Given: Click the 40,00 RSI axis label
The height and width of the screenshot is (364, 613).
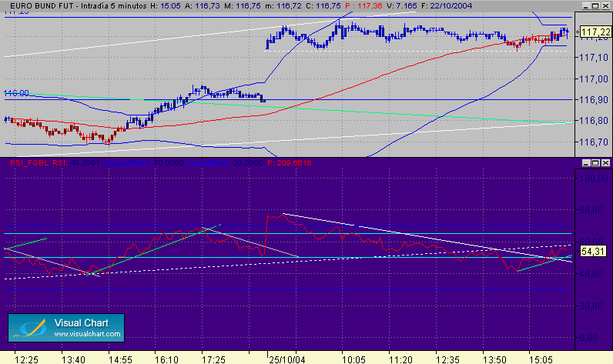Looking at the screenshot, I should 591,274.
